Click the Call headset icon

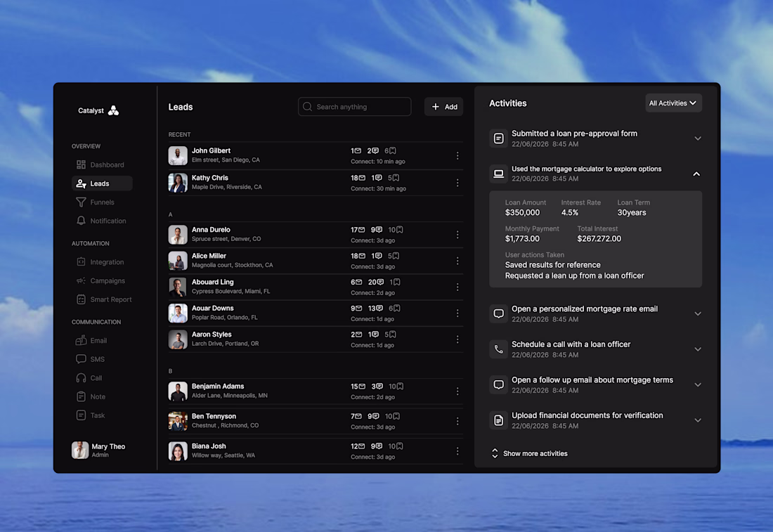coord(81,377)
